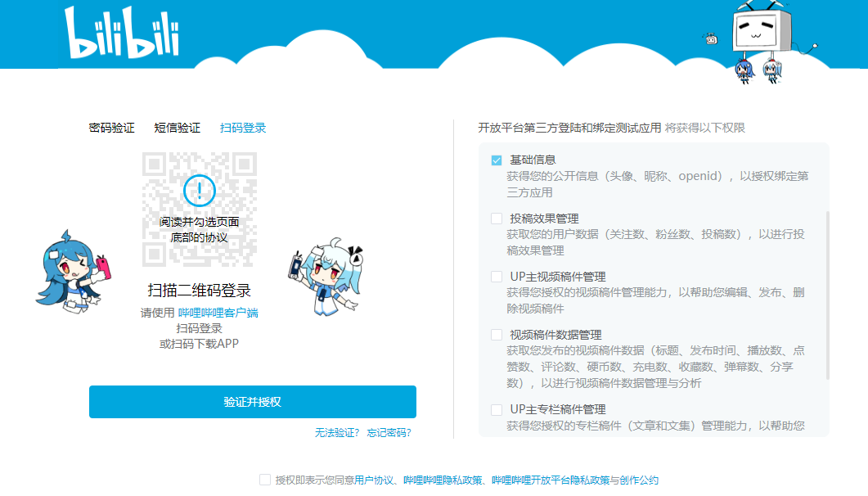Screen dimensions: 868x496
Task: Click the 验证并授权 button
Action: (x=253, y=402)
